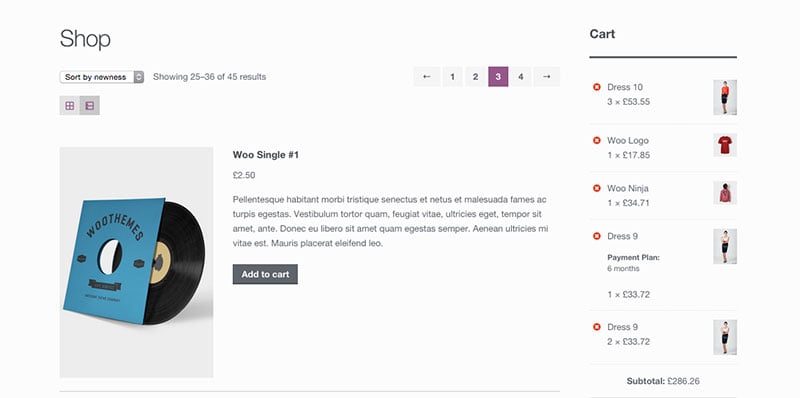Remove Dress 10 from cart
800x398 pixels.
596,87
